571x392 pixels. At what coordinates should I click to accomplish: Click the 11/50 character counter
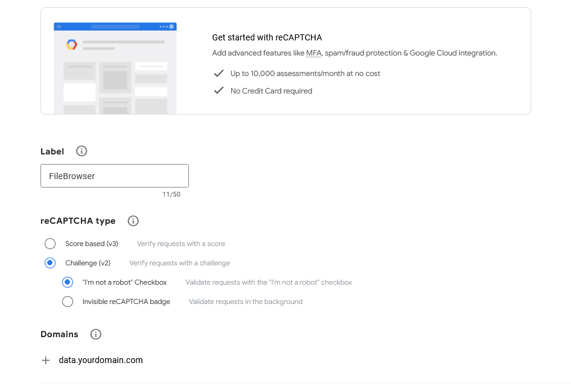pos(171,194)
